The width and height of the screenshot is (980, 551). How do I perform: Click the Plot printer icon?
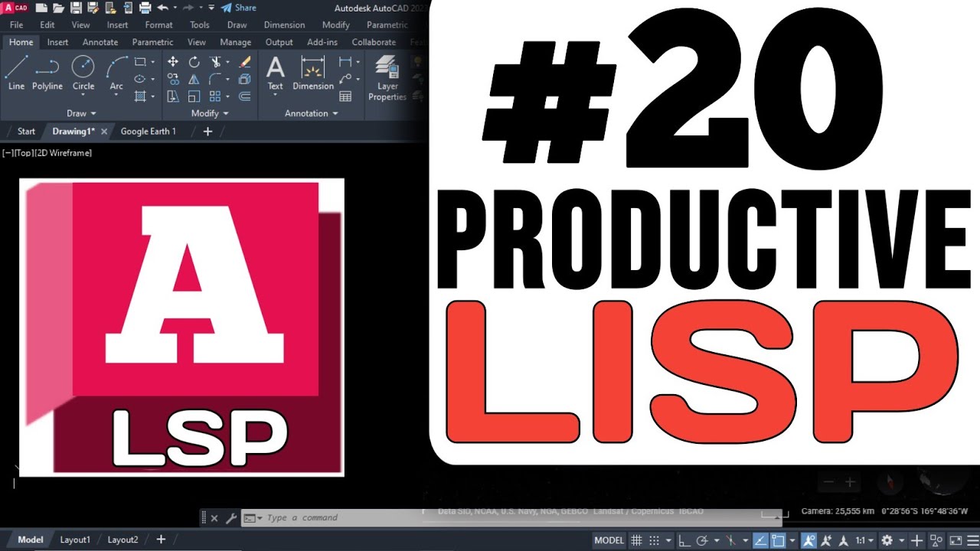pos(145,8)
